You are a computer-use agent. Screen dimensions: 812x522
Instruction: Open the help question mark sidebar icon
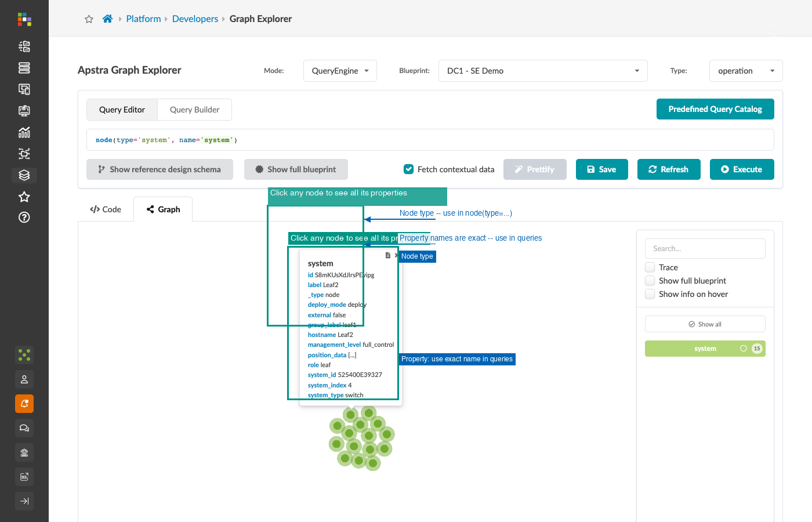point(24,217)
